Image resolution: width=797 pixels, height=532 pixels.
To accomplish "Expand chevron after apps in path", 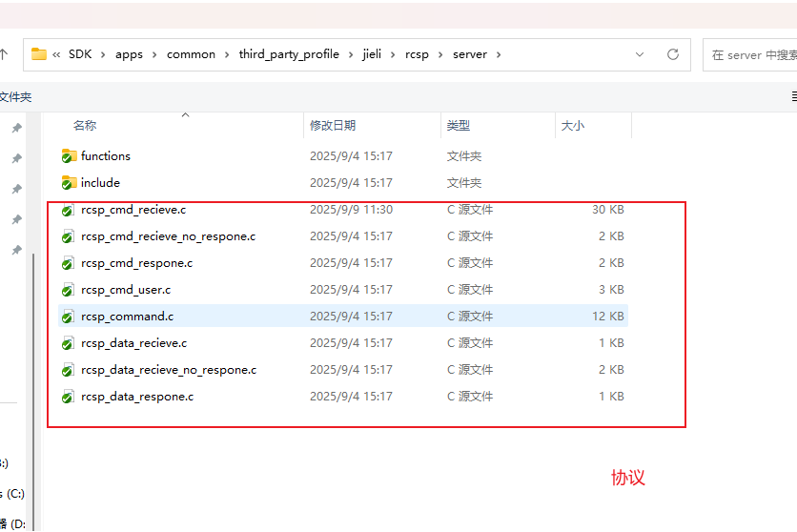I will tap(154, 54).
